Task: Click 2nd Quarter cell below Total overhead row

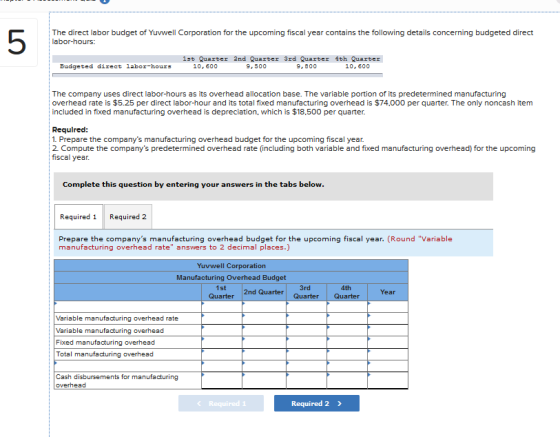Action: tap(264, 366)
